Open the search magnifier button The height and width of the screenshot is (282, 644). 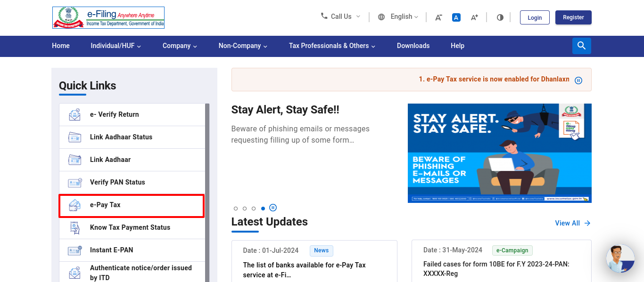coord(582,46)
